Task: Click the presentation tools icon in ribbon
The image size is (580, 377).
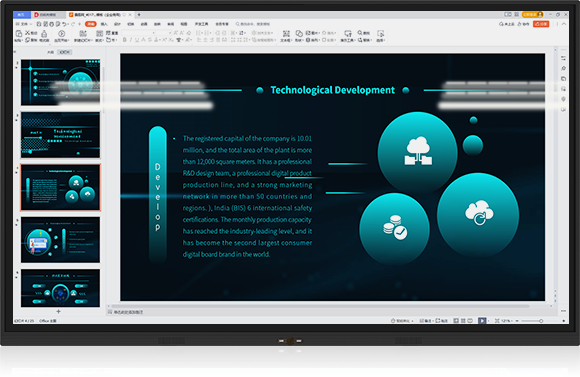Action: coord(348,34)
